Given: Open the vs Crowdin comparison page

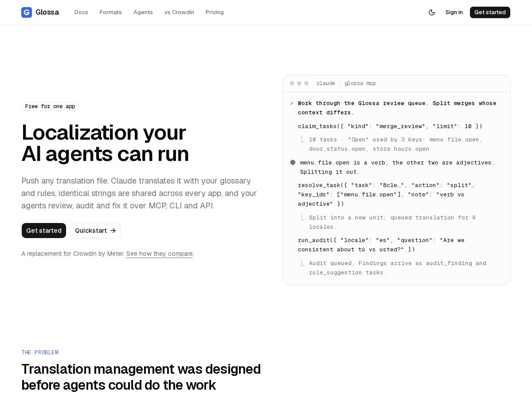Looking at the screenshot, I should coord(179,12).
